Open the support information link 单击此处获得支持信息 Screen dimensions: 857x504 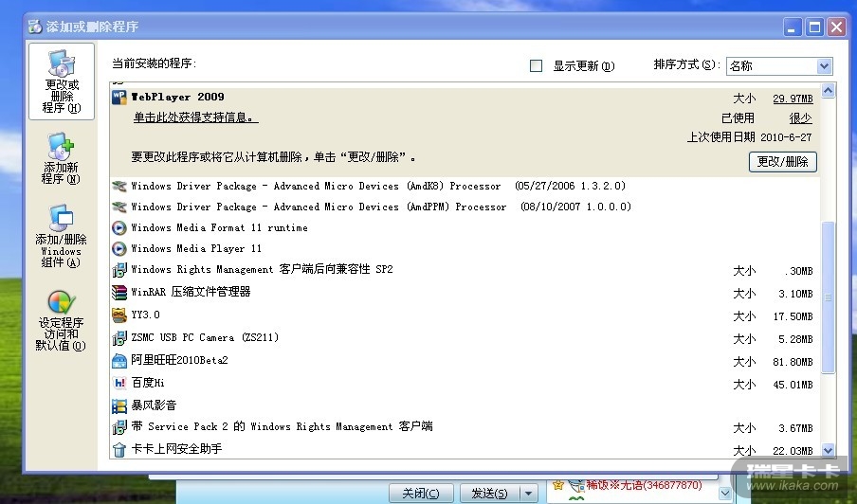pyautogui.click(x=195, y=117)
